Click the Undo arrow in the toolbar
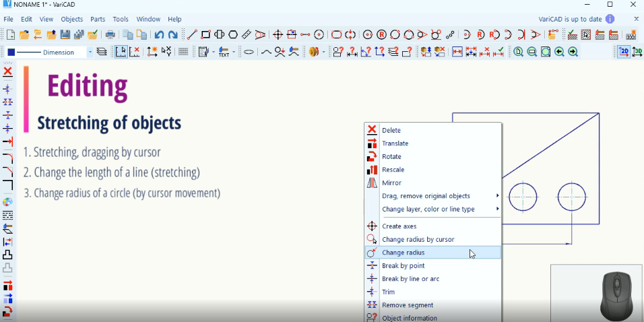 point(159,35)
